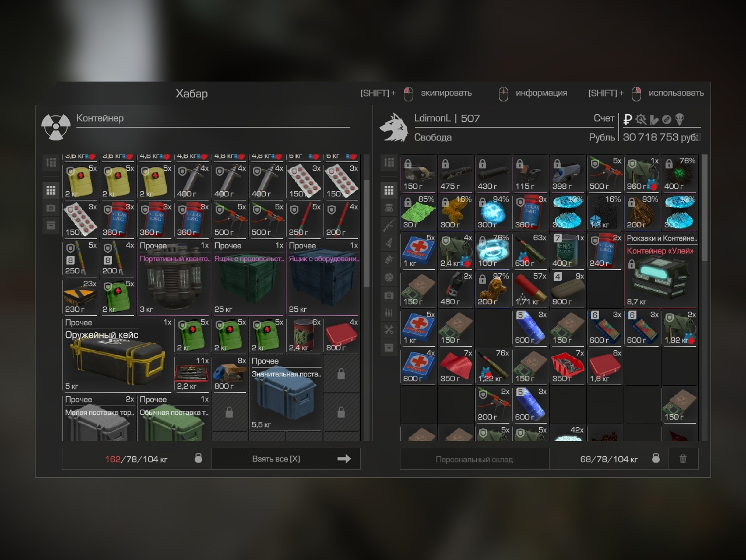Select the 11x toolbox weighing 2,2 кг
Screen dimensions: 746x560
(192, 374)
